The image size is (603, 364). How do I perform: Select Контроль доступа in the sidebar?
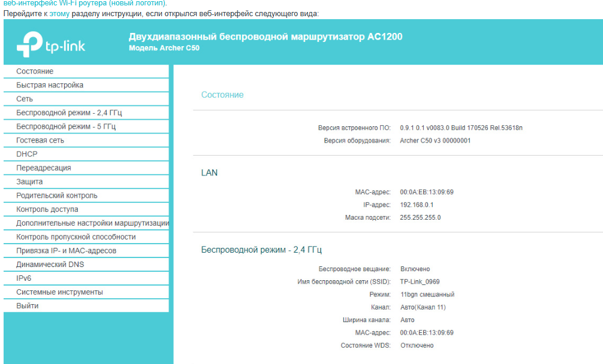(86, 210)
